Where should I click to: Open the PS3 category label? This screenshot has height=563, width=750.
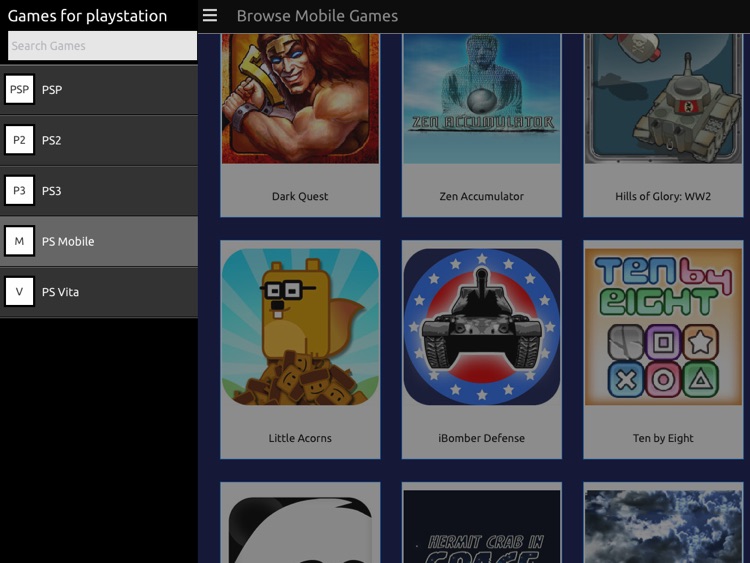coord(51,191)
